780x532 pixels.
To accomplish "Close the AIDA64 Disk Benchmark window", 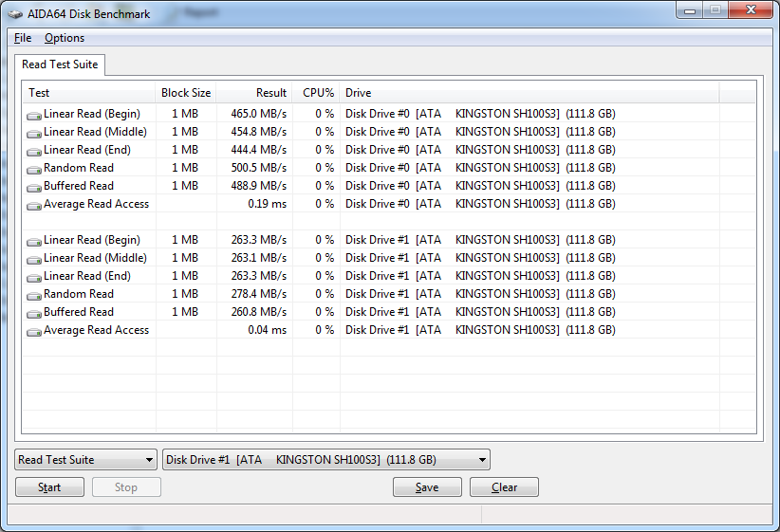I will pos(752,10).
